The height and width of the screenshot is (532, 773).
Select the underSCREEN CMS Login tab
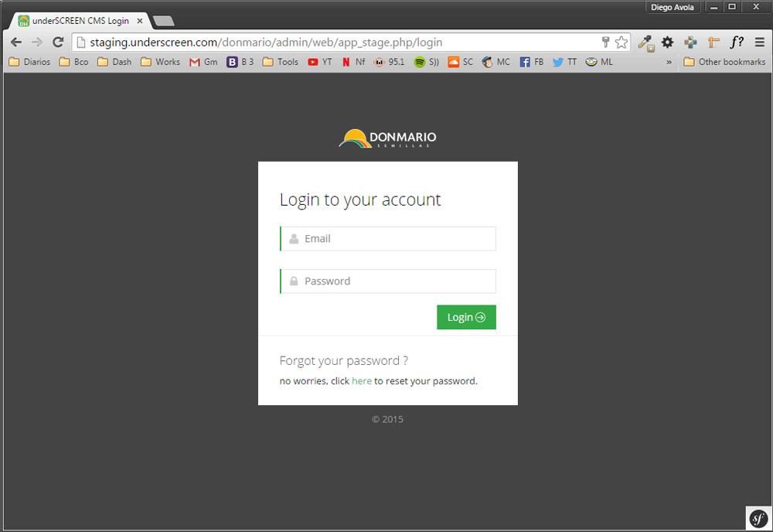[79, 21]
